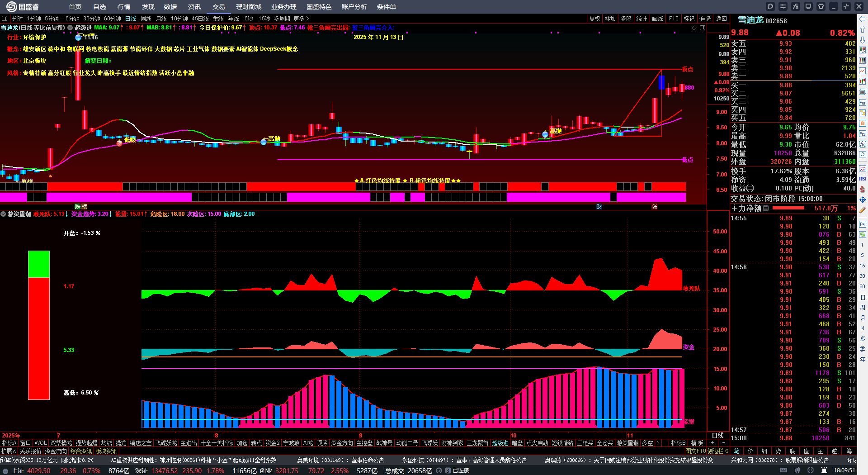Image resolution: width=868 pixels, height=475 pixels.
Task: Select the 游资里潮 indicator tab
Action: tap(628, 443)
